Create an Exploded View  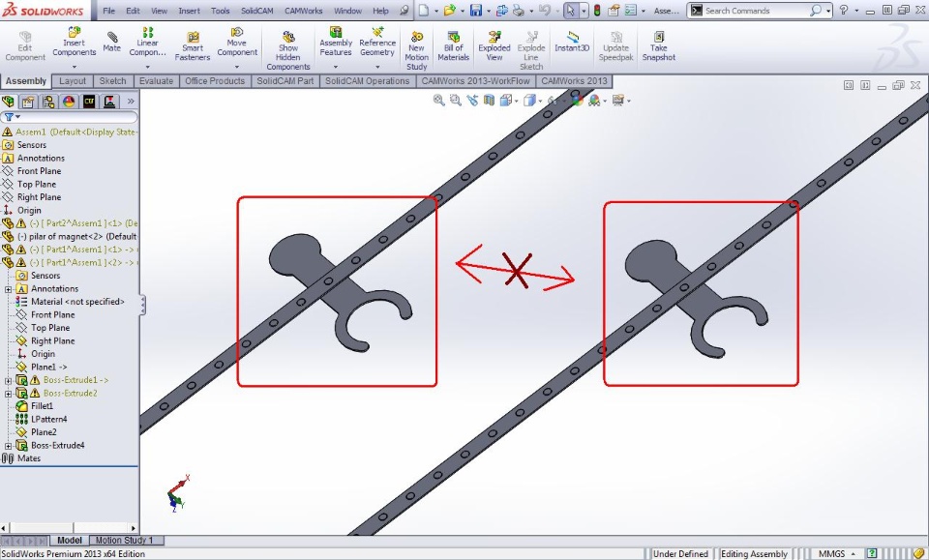point(494,46)
